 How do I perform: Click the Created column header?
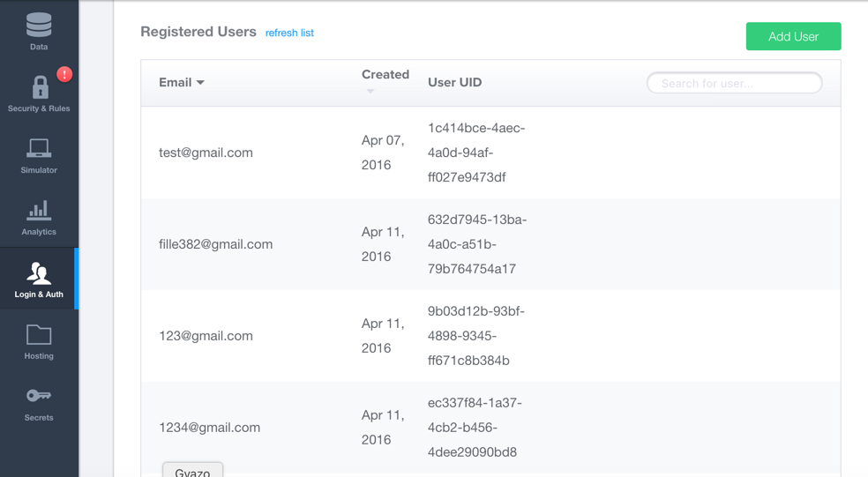[x=385, y=75]
